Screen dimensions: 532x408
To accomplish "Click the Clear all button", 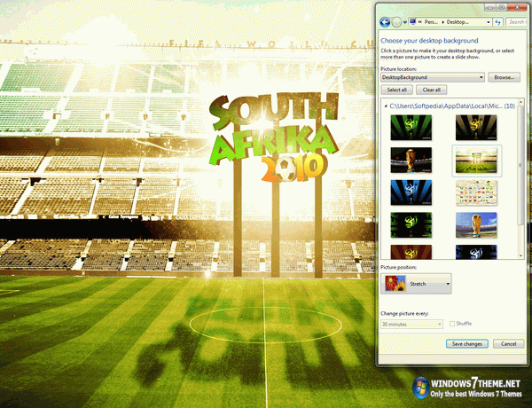I will [x=432, y=90].
